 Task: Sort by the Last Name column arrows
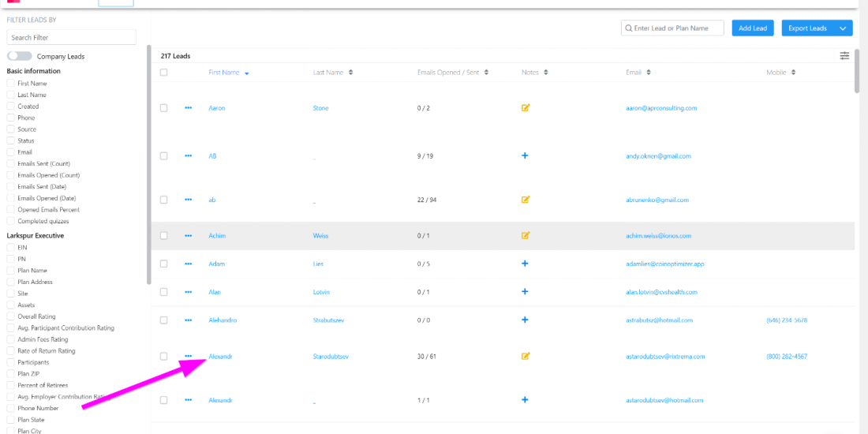tap(350, 73)
